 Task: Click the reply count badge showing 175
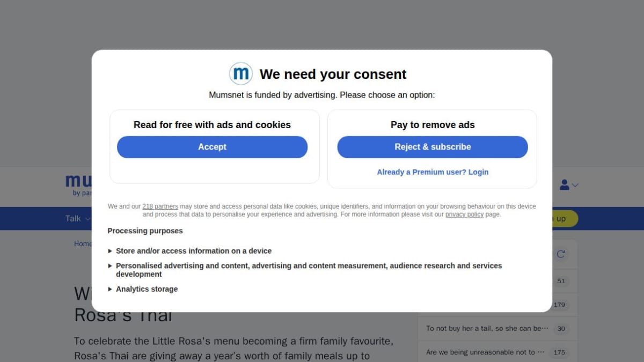click(x=560, y=352)
